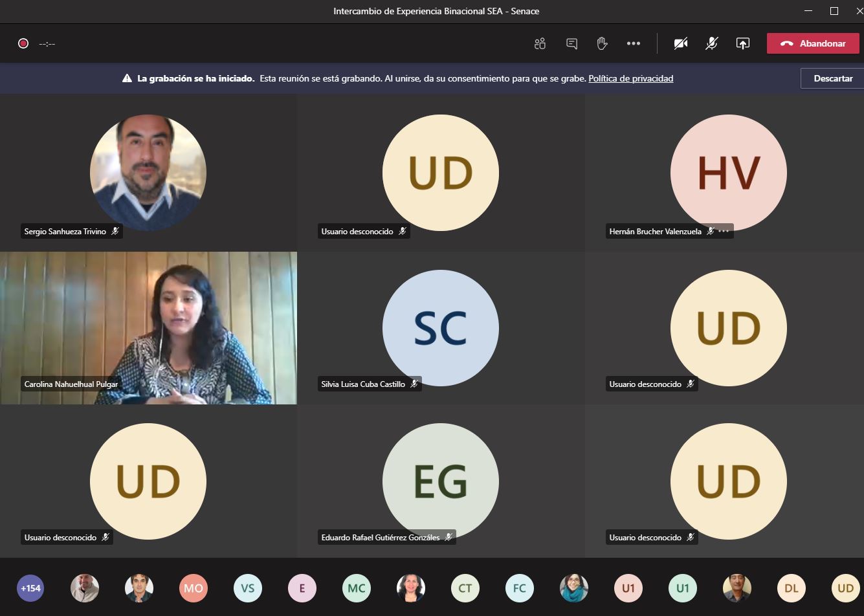Click the warning icon in recording banner
The height and width of the screenshot is (616, 864).
click(127, 78)
